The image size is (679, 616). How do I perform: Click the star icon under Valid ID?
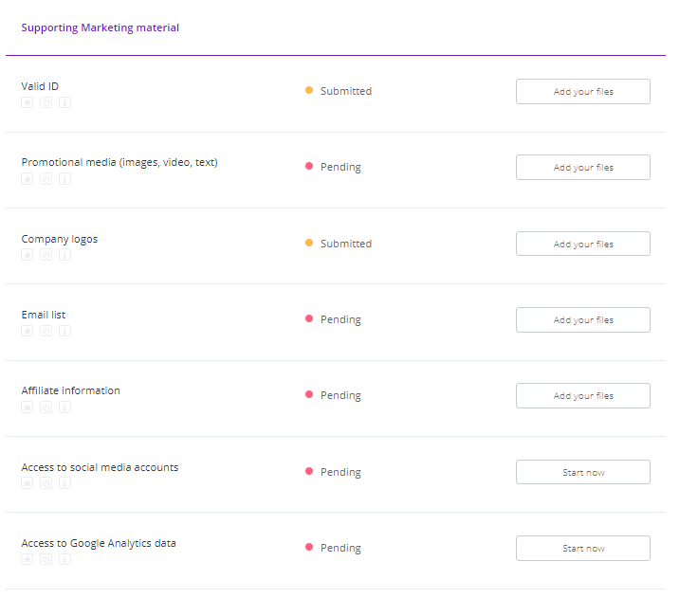(28, 102)
